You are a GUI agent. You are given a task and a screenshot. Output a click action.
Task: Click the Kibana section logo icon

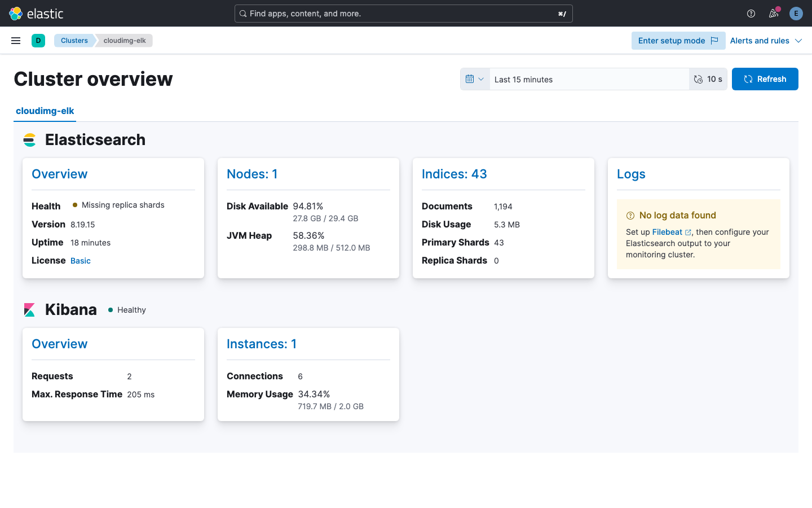point(30,310)
